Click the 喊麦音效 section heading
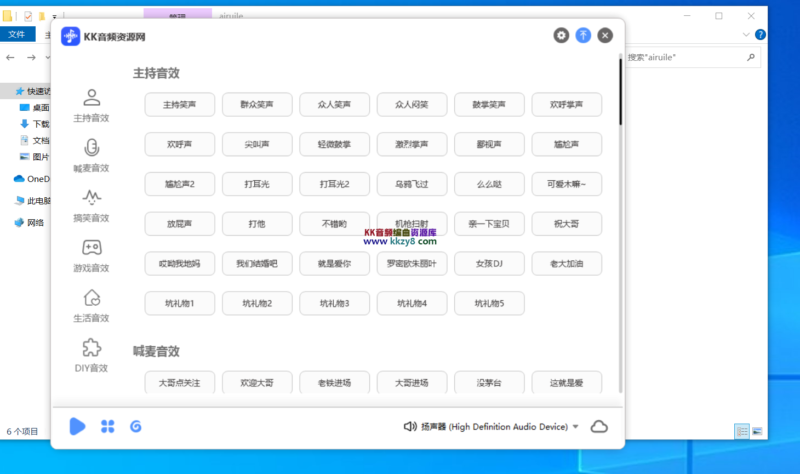 [x=156, y=351]
